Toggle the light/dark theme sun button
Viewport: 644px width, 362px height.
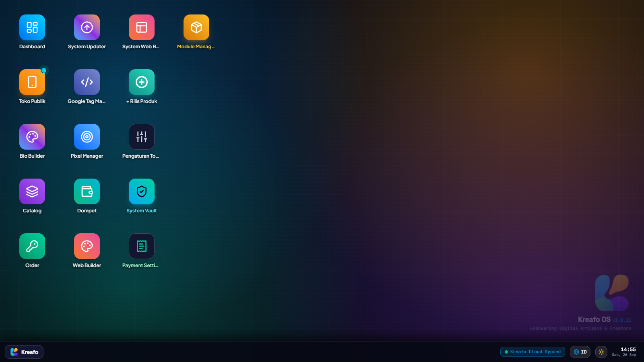pyautogui.click(x=601, y=352)
